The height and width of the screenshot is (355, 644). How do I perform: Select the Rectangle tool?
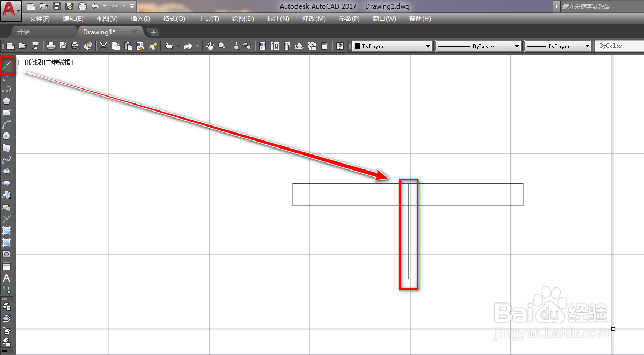coord(6,113)
